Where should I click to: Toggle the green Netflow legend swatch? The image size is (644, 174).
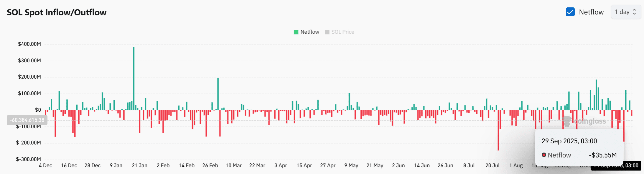(296, 32)
